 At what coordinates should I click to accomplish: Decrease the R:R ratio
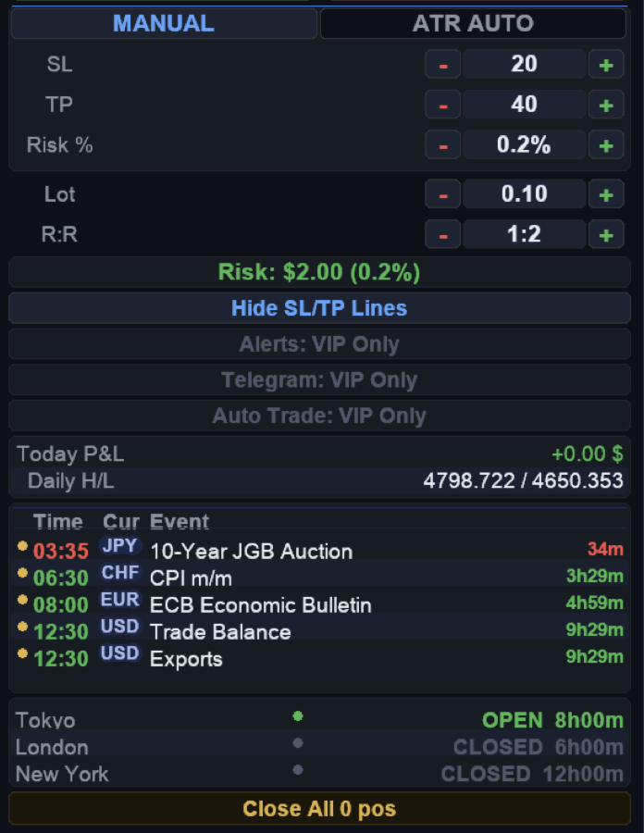pos(443,235)
